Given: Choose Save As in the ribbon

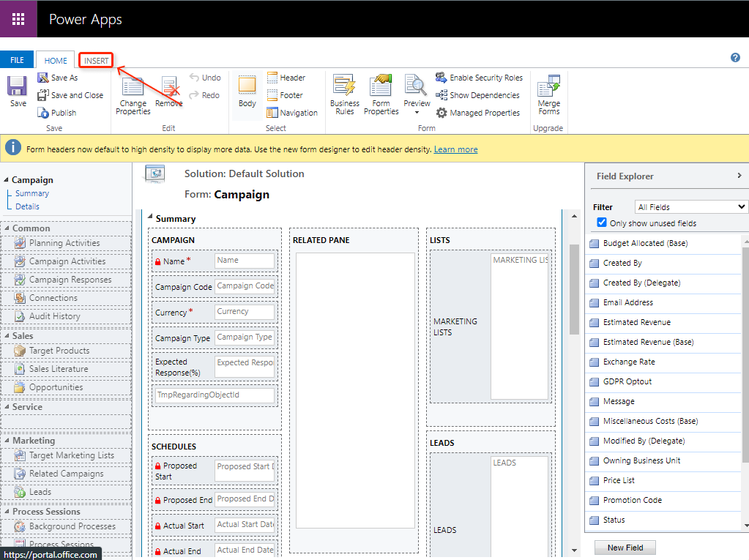Looking at the screenshot, I should click(58, 78).
